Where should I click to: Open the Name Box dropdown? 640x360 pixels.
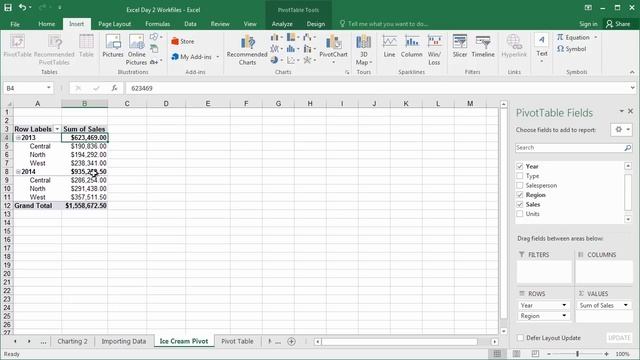point(49,88)
